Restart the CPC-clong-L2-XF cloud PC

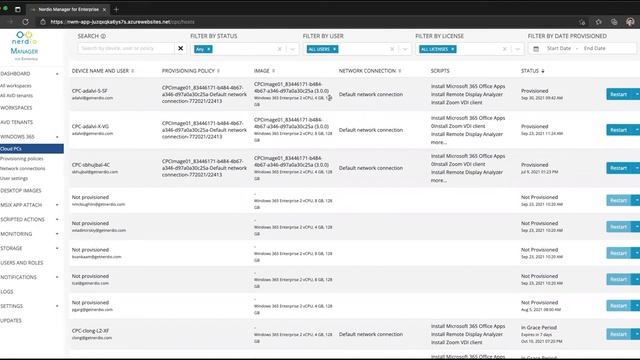point(619,334)
